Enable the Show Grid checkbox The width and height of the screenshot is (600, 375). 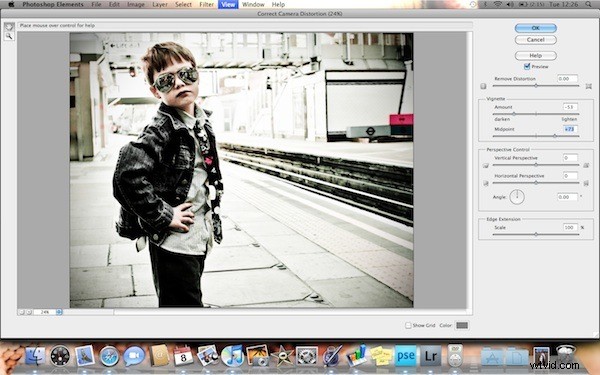(408, 325)
